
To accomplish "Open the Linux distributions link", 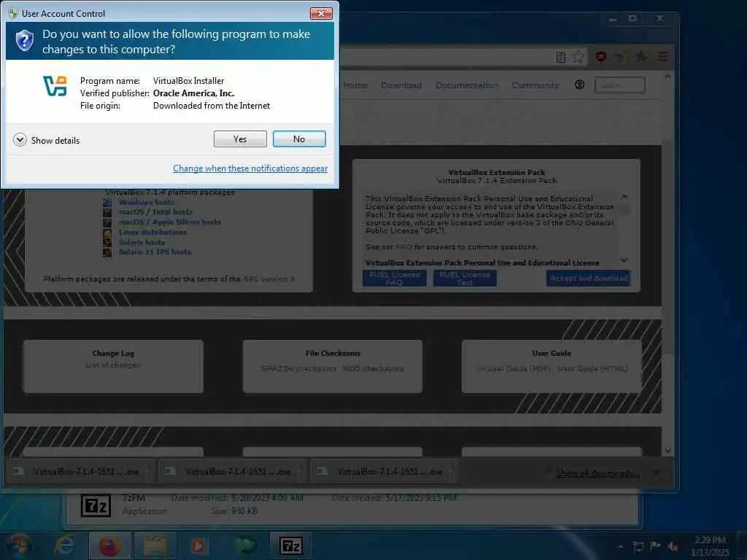I will click(x=152, y=233).
